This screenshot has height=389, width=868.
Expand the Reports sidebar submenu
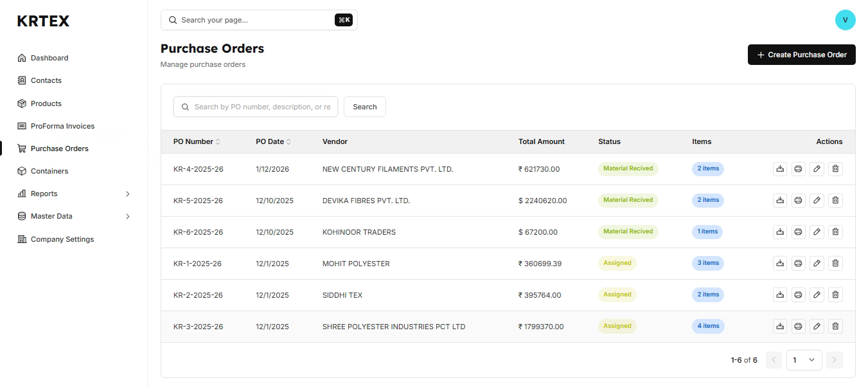pos(127,194)
